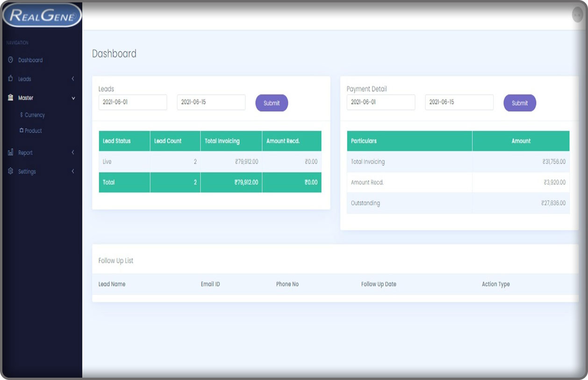Click the Leads thumbs-up icon
Viewport: 588px width, 380px height.
click(11, 79)
